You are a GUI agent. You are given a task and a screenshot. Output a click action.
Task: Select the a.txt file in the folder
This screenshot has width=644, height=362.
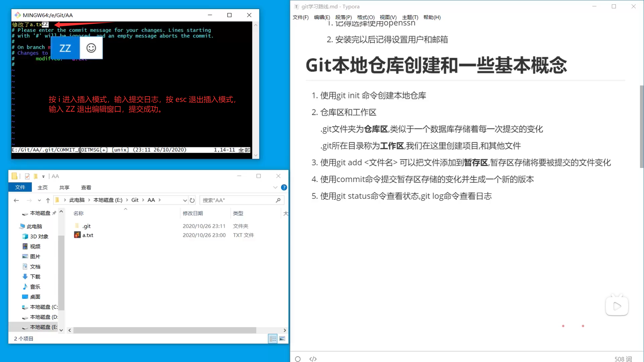point(88,235)
